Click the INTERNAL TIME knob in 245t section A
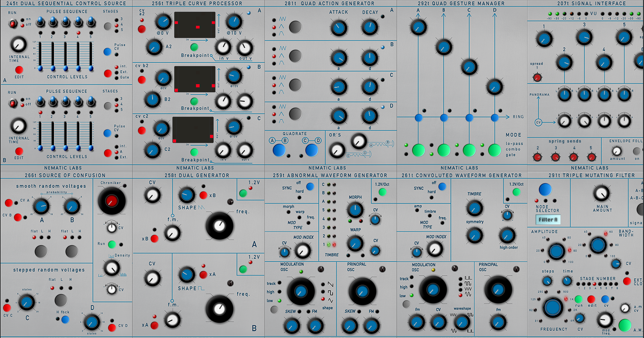This screenshot has height=338, width=644. [18, 45]
